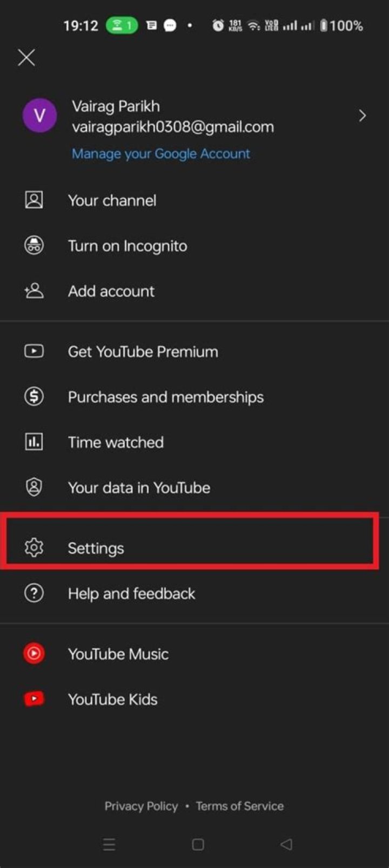Select the Purchases dollar-sign icon

33,396
